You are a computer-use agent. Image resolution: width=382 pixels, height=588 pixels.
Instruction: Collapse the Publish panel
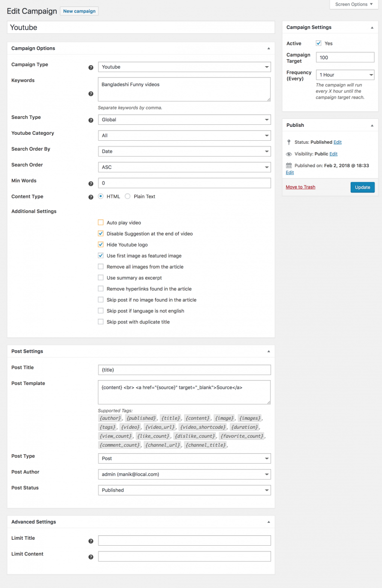[x=372, y=125]
